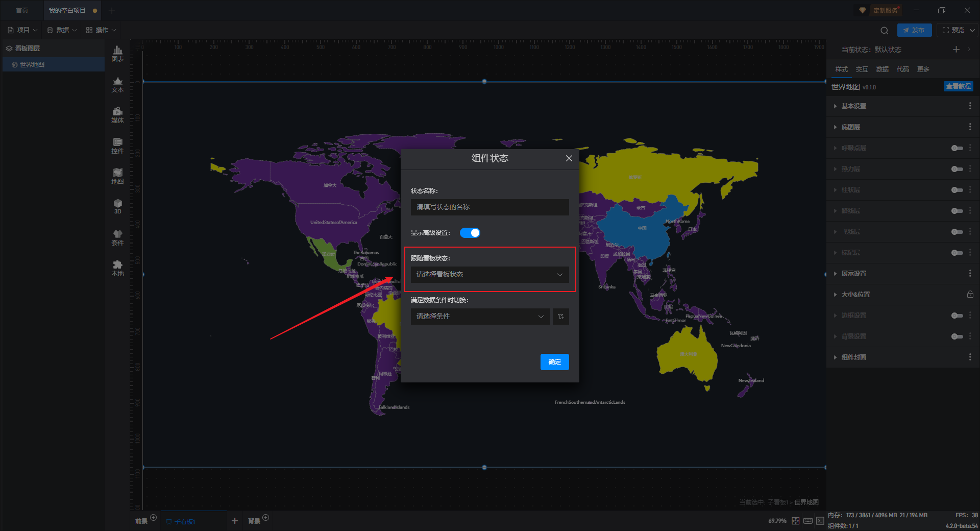Enable the 热力层 layer toggle
The width and height of the screenshot is (980, 531).
coord(957,169)
